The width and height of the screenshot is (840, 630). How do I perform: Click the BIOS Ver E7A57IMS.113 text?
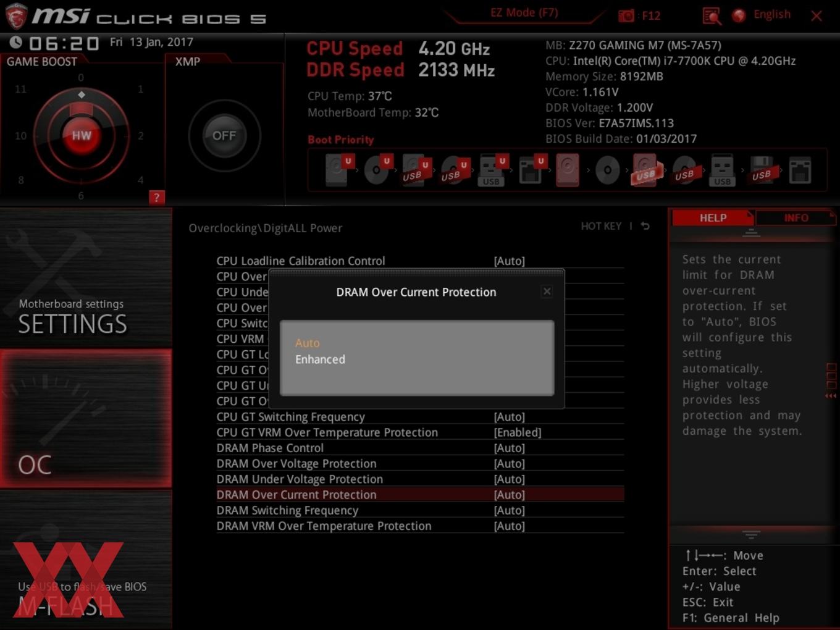point(610,123)
